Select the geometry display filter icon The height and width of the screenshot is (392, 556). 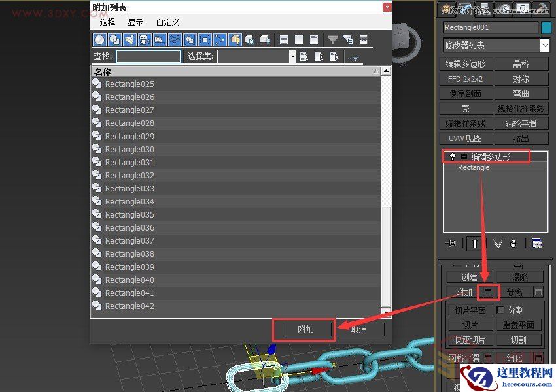pyautogui.click(x=99, y=40)
